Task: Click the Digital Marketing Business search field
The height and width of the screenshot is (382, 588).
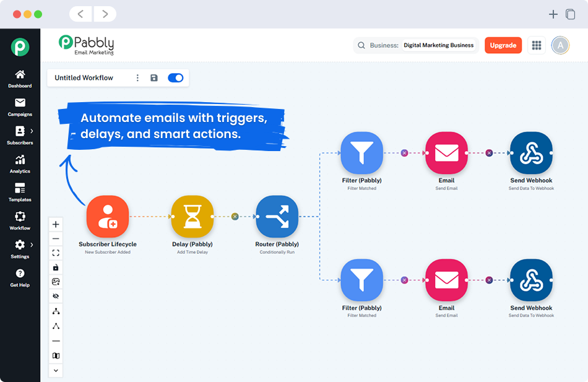Action: (x=438, y=45)
